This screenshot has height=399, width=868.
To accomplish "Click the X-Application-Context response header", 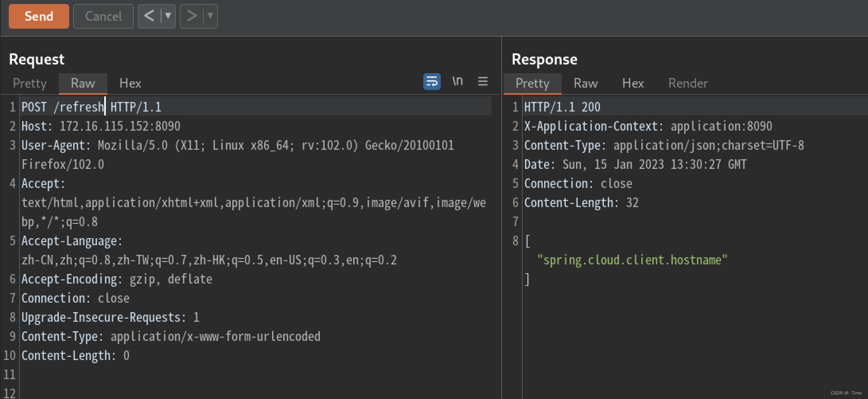I will pos(648,126).
